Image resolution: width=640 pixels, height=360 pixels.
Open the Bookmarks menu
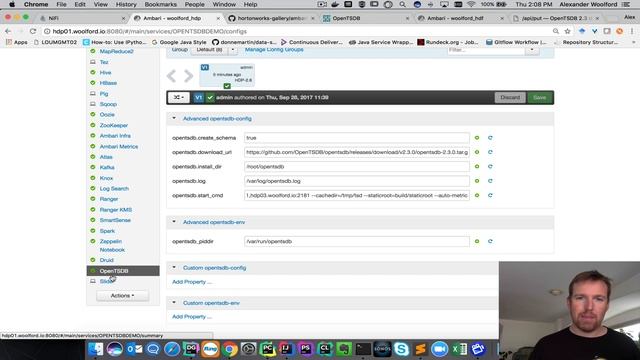[160, 4]
